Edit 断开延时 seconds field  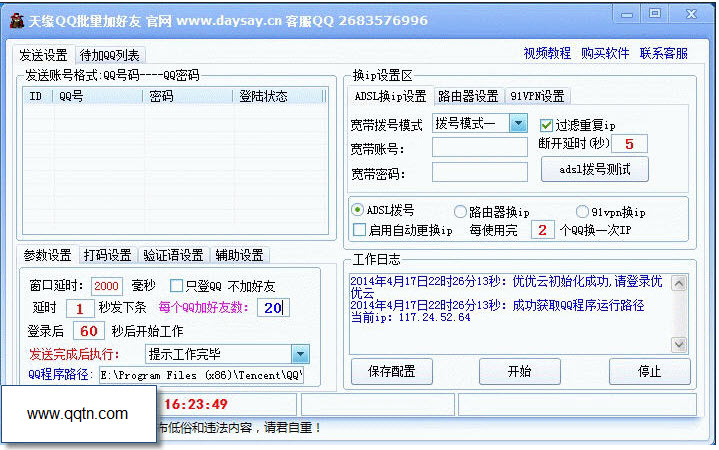click(x=629, y=144)
